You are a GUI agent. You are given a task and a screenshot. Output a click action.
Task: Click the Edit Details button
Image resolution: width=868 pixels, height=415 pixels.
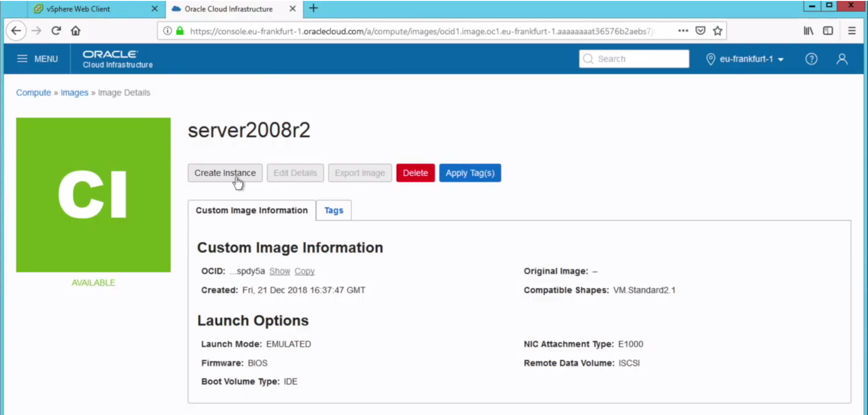pyautogui.click(x=295, y=173)
